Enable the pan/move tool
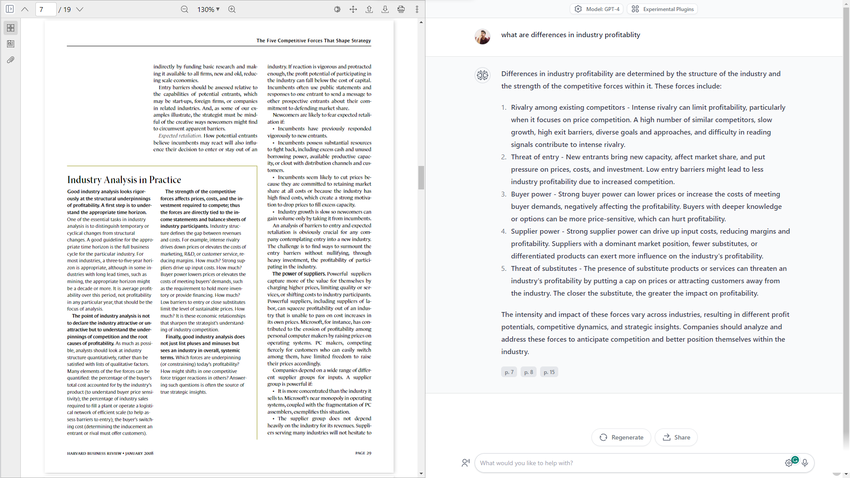Image resolution: width=850 pixels, height=478 pixels. (x=353, y=9)
